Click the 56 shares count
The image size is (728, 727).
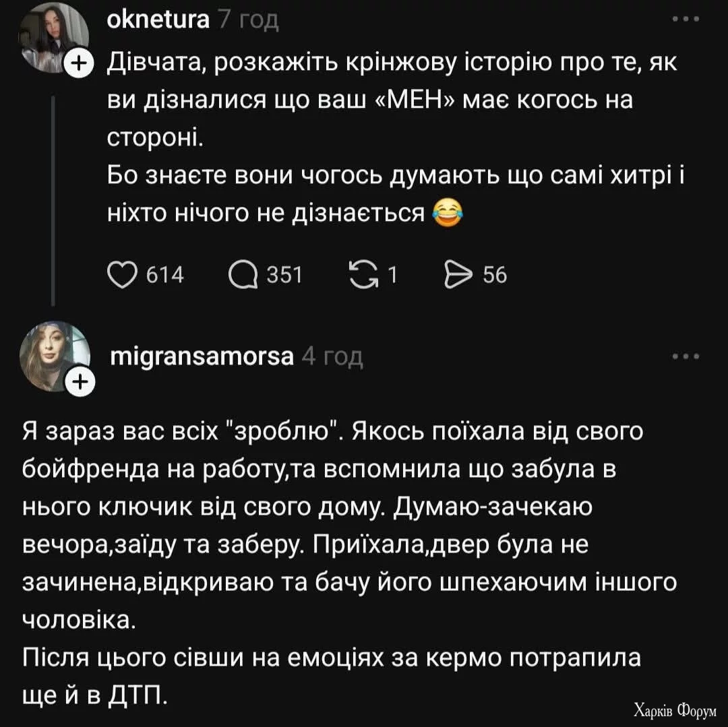[495, 275]
